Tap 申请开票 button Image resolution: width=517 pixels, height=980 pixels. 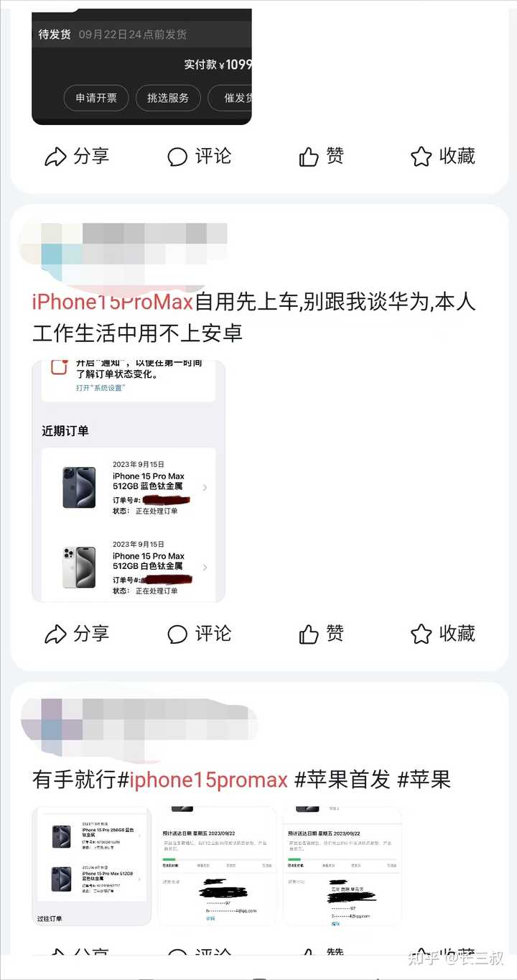click(x=96, y=98)
